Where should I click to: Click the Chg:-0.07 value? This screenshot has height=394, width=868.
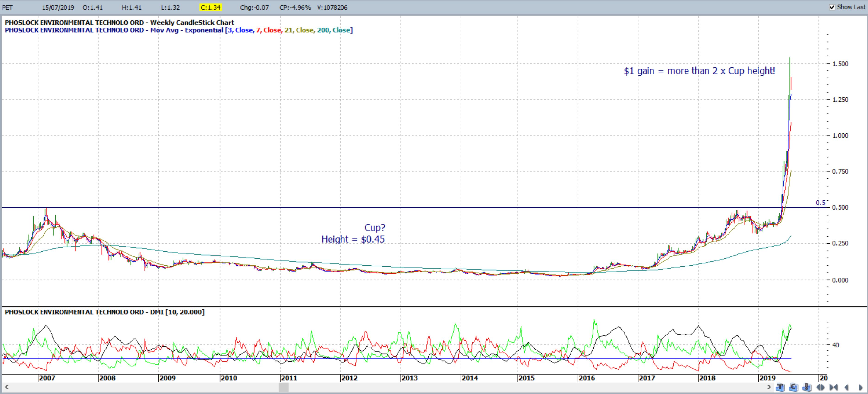[254, 7]
